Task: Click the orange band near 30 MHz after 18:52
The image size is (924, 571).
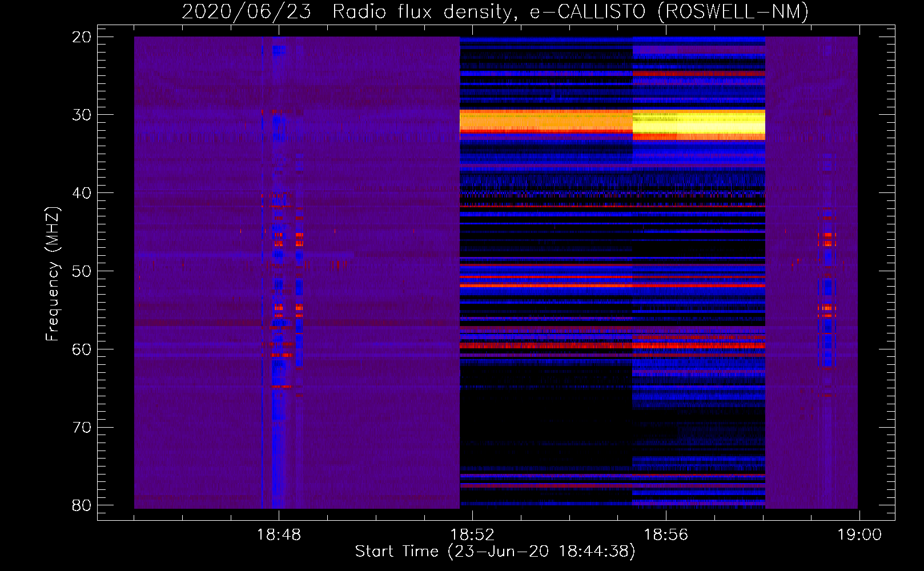Action: click(x=546, y=120)
